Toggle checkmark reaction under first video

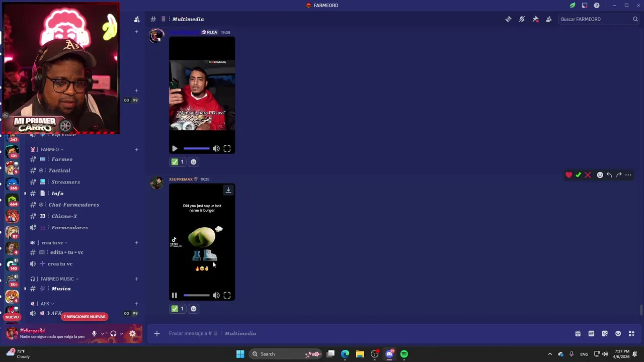[178, 162]
